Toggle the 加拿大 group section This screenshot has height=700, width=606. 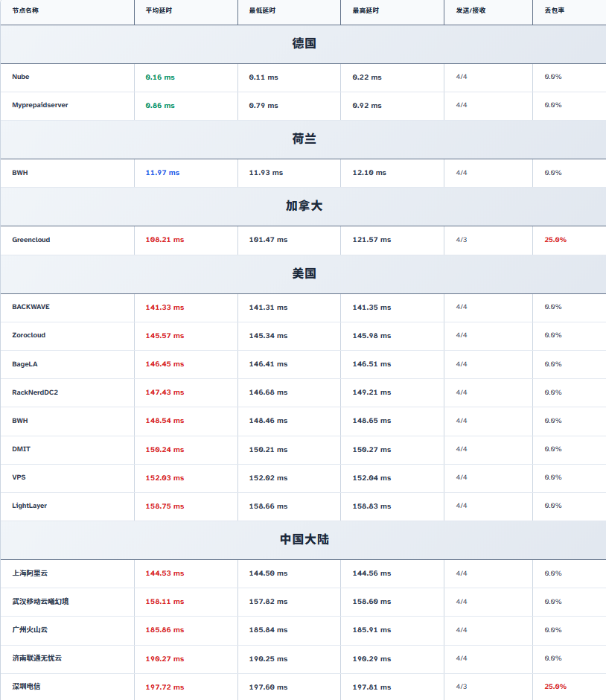[304, 206]
